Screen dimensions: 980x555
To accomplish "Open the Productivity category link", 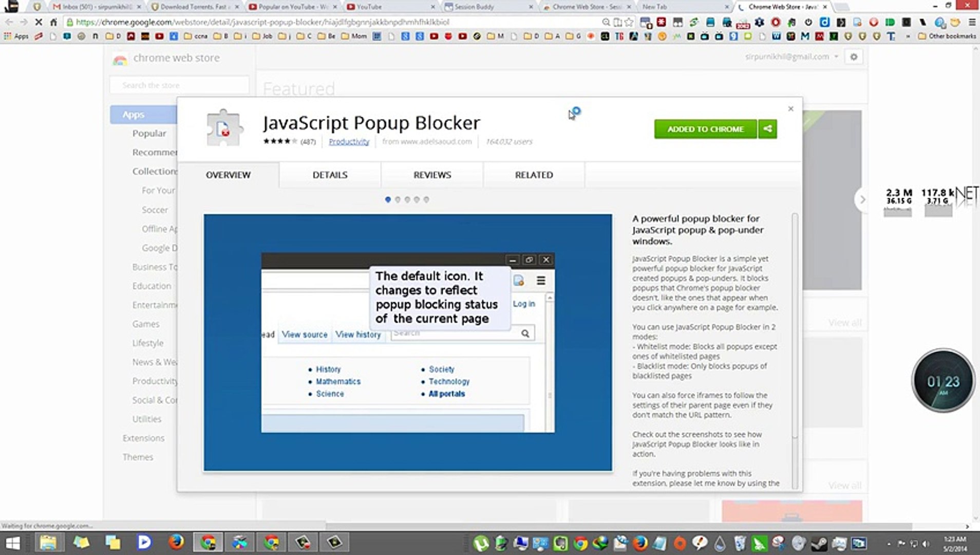I will pyautogui.click(x=349, y=142).
